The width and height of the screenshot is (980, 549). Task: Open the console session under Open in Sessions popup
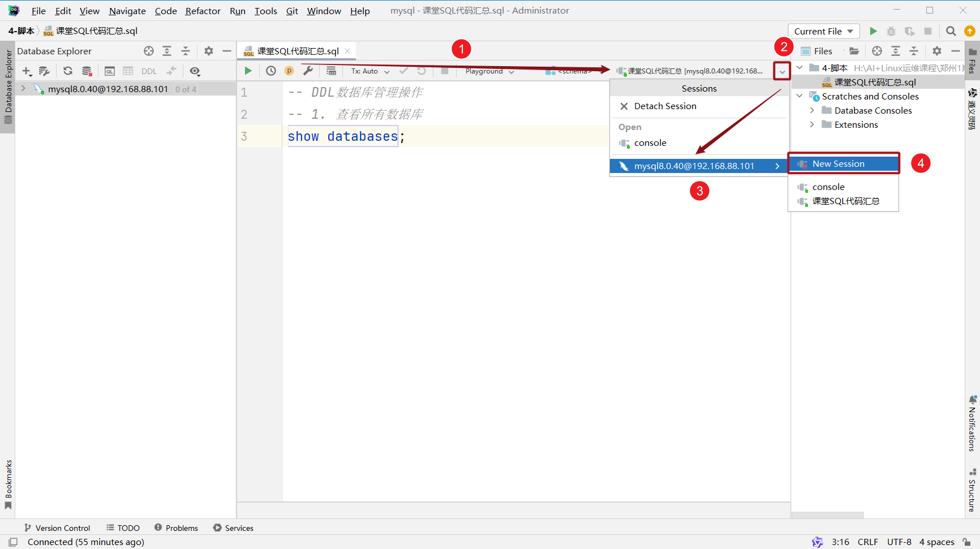click(699, 143)
